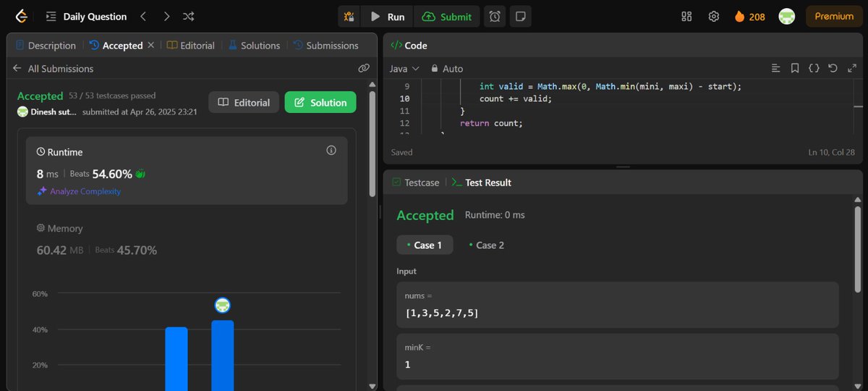
Task: Submit the solution
Action: tap(447, 17)
